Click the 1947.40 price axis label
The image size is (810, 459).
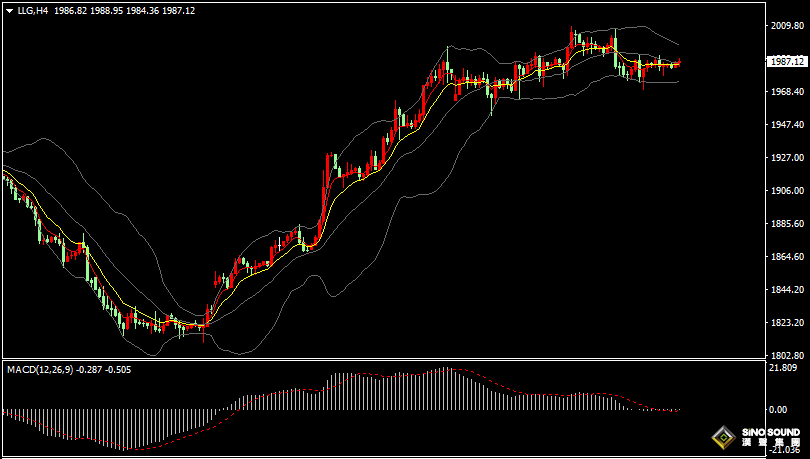[x=787, y=125]
